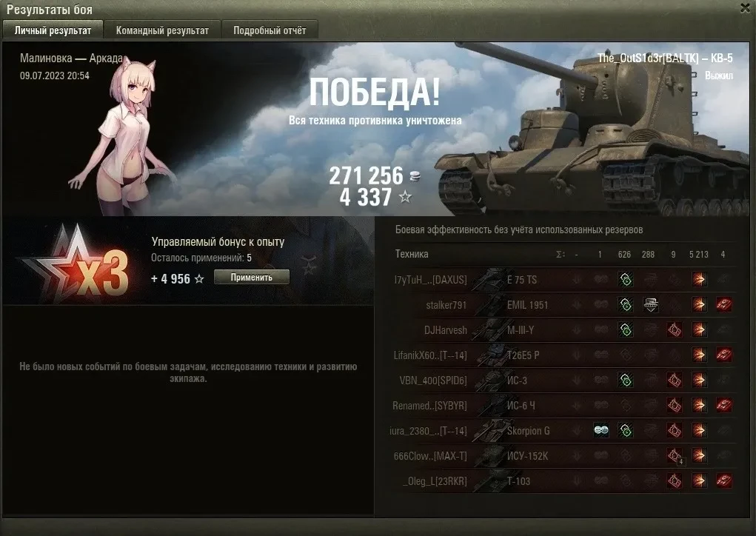Select the stalker791 player row

tap(563, 304)
